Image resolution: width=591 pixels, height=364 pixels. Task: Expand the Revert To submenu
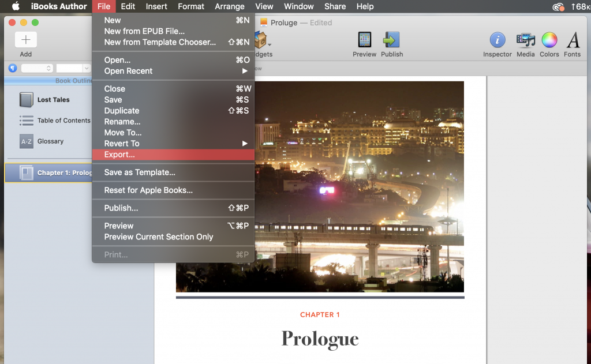[173, 143]
